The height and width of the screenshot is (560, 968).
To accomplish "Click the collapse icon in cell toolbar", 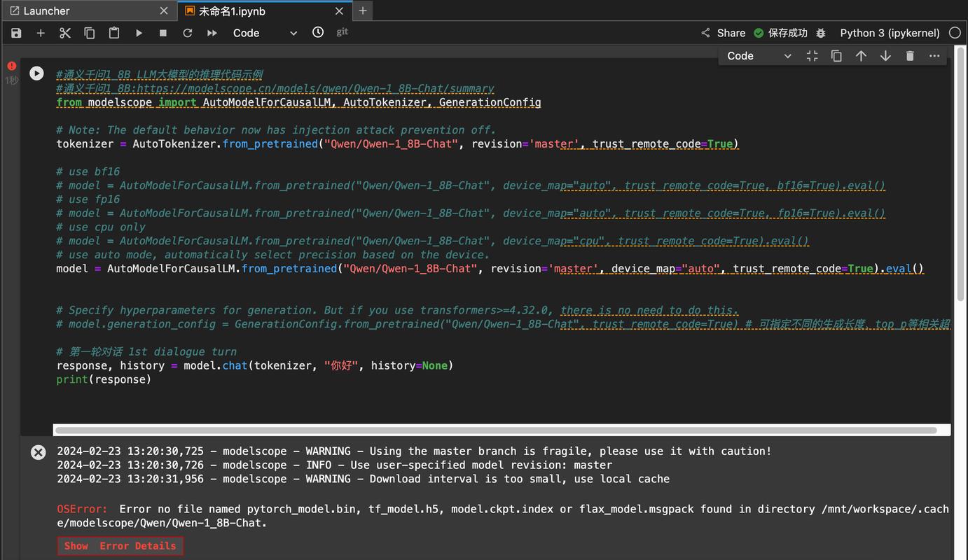I will click(812, 56).
